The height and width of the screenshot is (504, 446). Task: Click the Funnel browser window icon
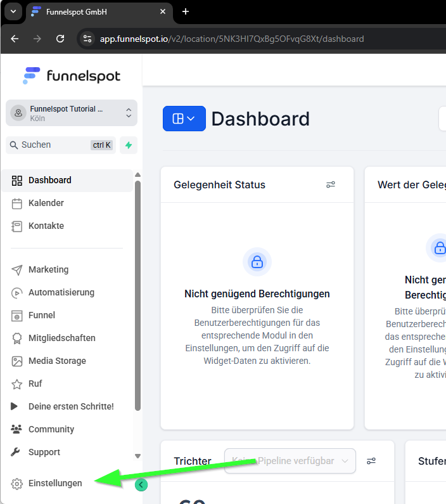click(x=16, y=316)
